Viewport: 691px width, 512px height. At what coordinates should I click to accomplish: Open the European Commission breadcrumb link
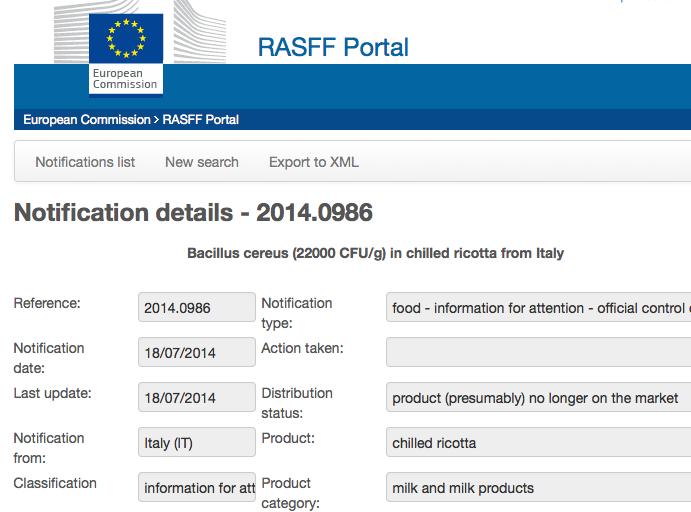85,120
